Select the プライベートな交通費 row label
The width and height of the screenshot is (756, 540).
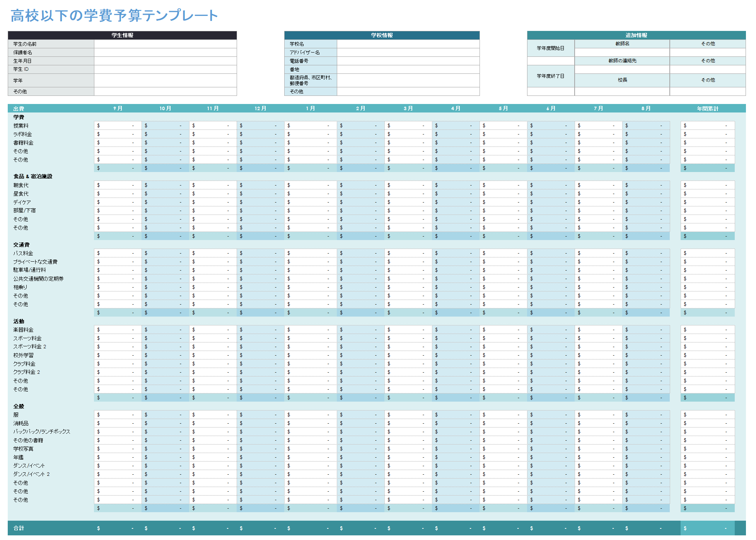coord(35,262)
